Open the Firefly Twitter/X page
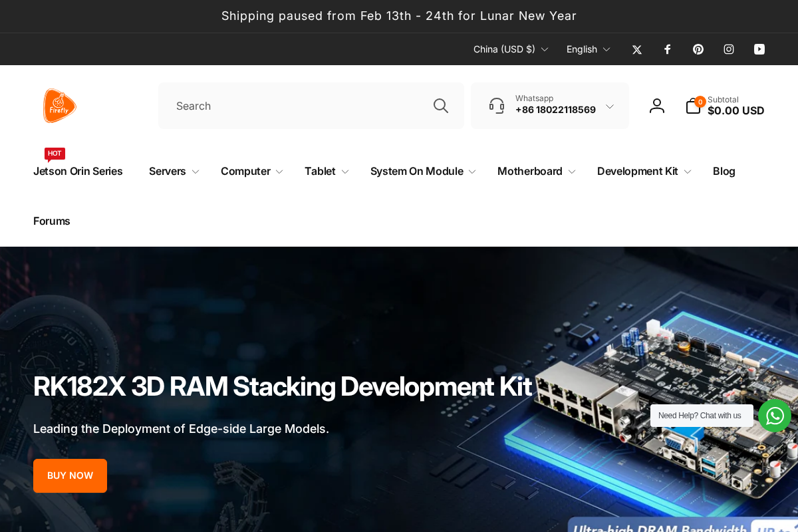This screenshot has width=798, height=532. point(636,49)
